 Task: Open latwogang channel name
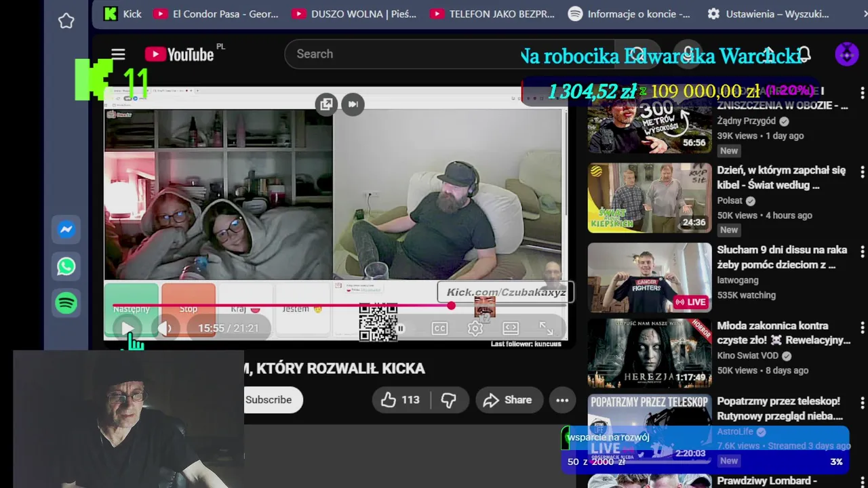[738, 280]
